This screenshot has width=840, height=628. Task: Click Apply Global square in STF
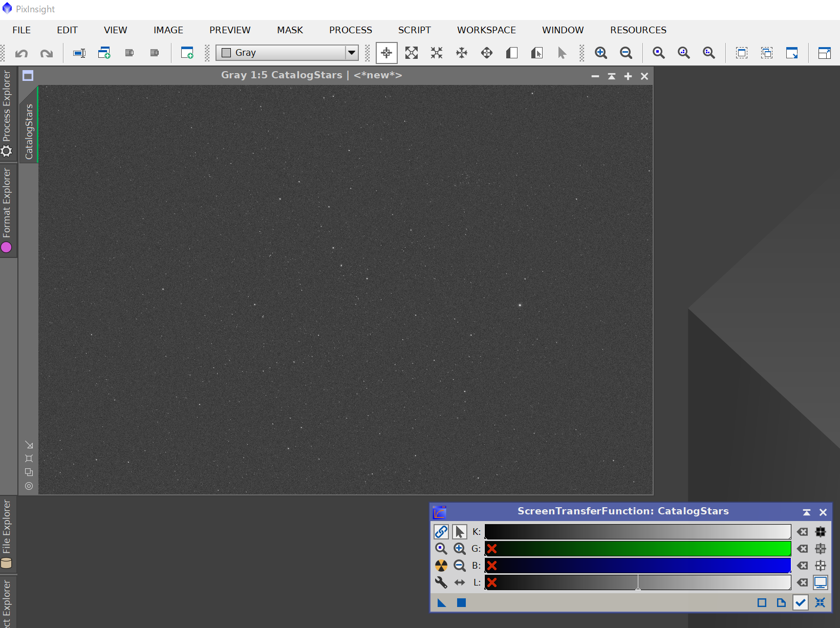click(461, 603)
